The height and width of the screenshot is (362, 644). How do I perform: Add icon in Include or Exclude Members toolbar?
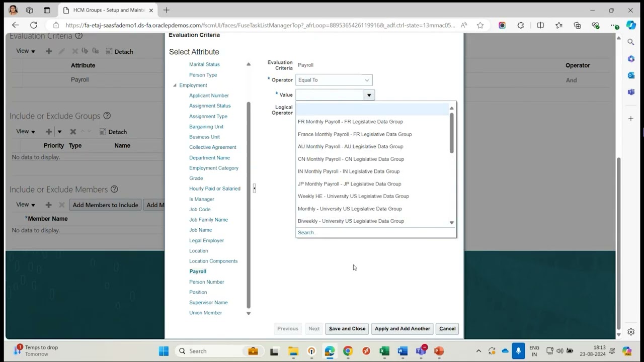point(48,205)
